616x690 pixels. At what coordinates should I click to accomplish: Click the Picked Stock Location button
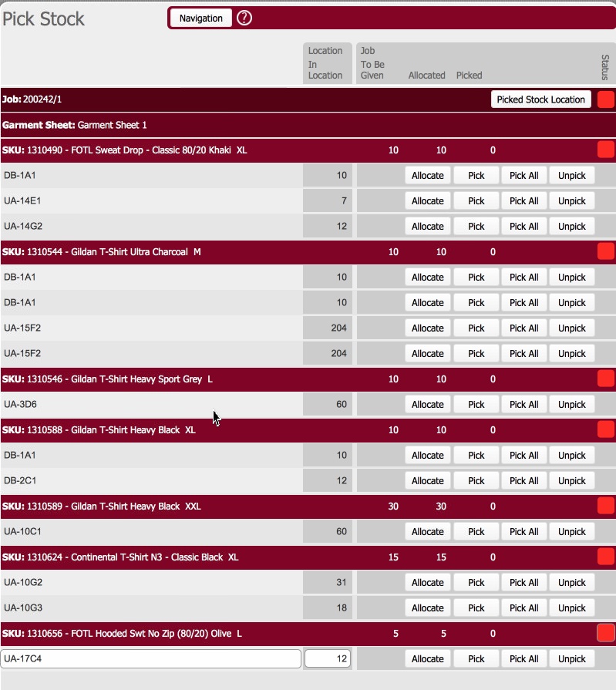click(x=540, y=99)
